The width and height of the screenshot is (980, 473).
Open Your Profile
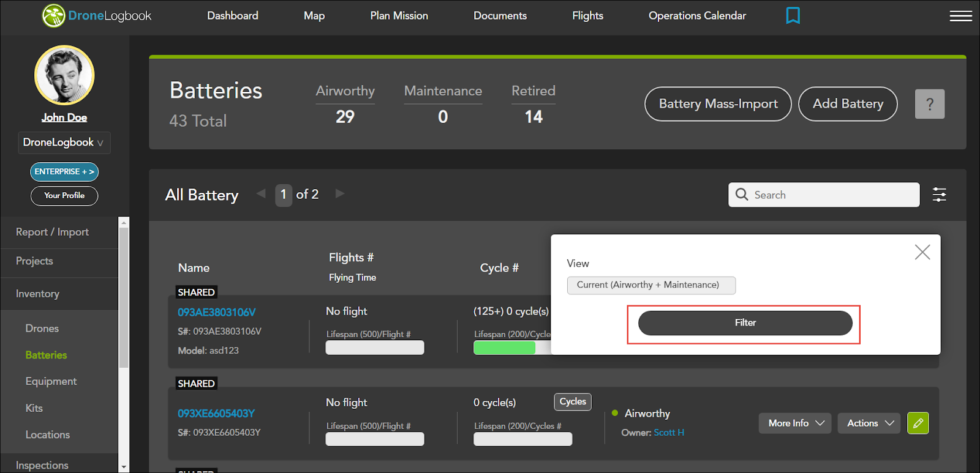[64, 196]
